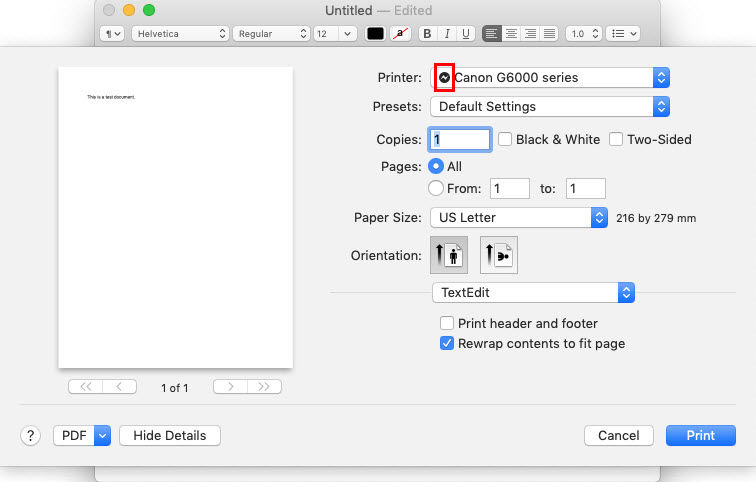756x482 pixels.
Task: Click the 'to' page number field
Action: coord(586,188)
